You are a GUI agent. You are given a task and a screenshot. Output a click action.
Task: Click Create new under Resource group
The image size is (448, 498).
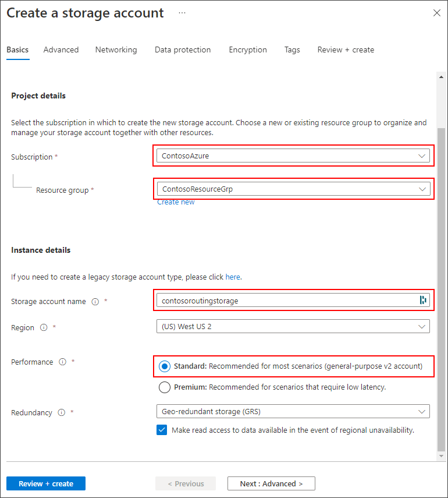[x=176, y=202]
